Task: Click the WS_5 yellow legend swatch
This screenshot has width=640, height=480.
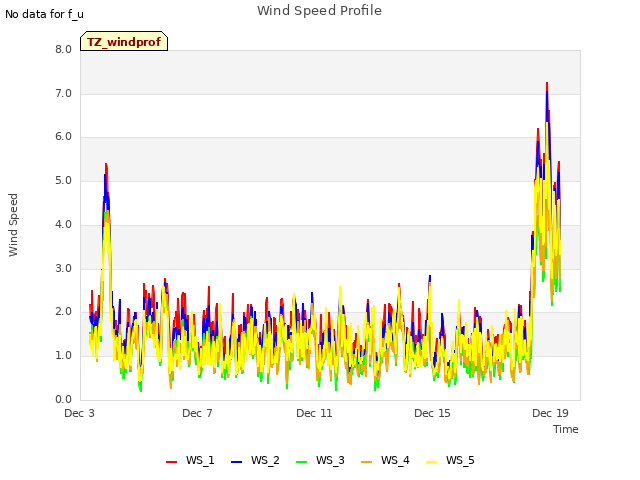Action: tap(431, 462)
